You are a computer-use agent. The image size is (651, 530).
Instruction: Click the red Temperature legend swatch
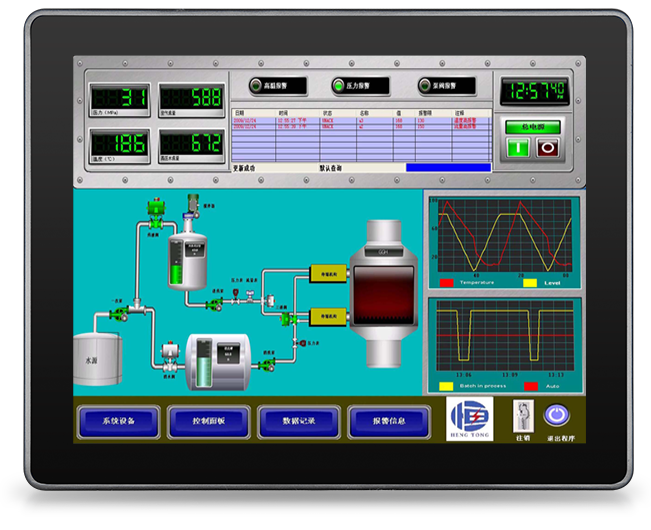pyautogui.click(x=446, y=283)
